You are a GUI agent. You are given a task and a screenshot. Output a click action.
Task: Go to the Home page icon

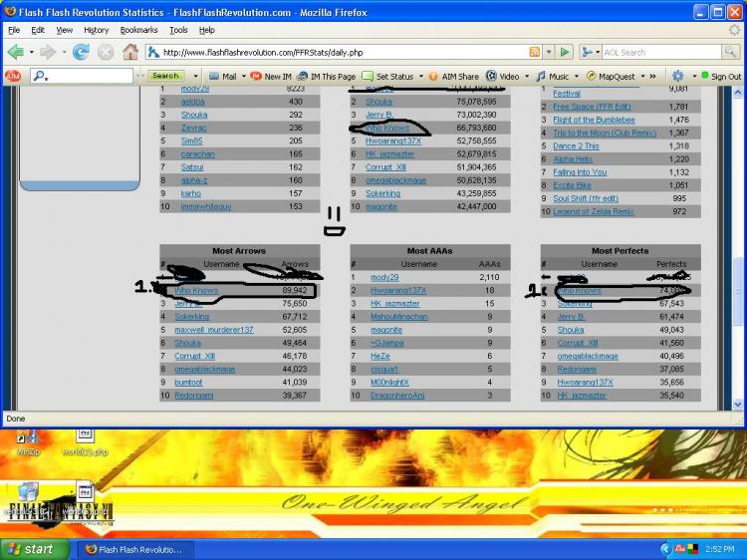click(x=130, y=52)
